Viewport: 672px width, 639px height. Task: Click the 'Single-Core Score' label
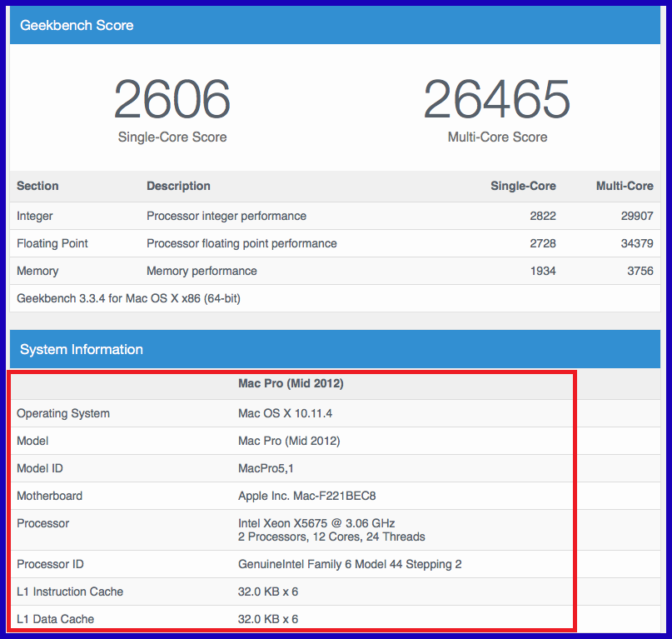pyautogui.click(x=172, y=137)
